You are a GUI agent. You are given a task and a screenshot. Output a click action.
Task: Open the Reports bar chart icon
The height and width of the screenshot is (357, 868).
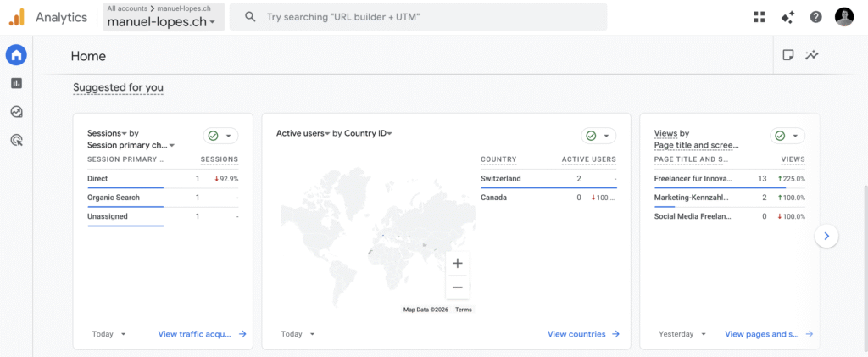16,83
